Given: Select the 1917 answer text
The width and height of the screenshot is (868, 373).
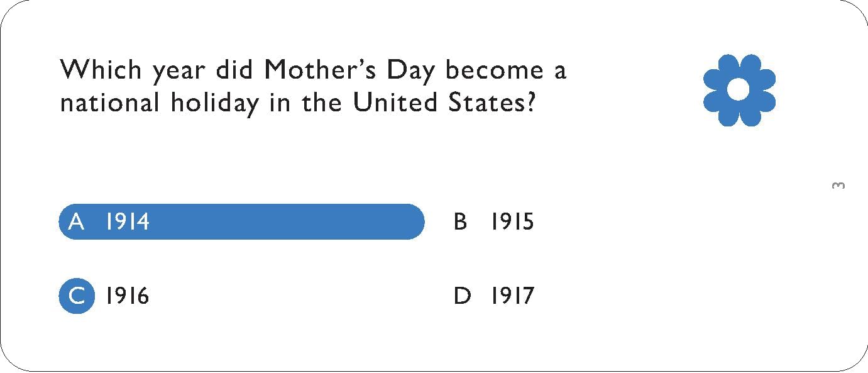Looking at the screenshot, I should pyautogui.click(x=512, y=296).
